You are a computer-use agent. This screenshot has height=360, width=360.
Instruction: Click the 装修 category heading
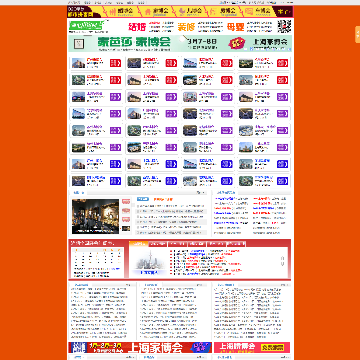[186, 27]
